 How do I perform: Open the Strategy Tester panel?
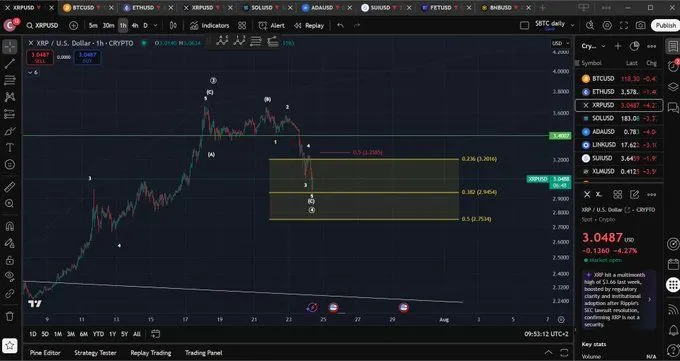point(95,353)
